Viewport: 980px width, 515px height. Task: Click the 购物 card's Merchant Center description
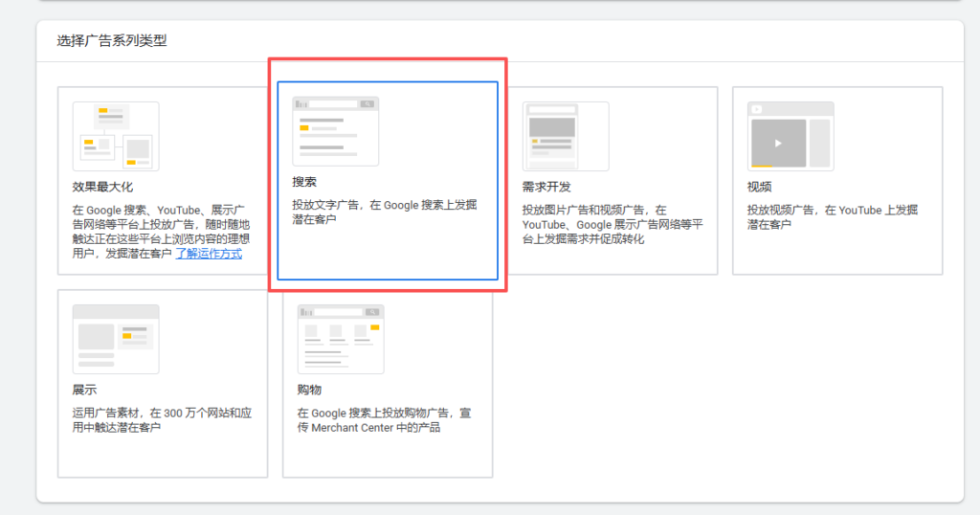click(383, 420)
